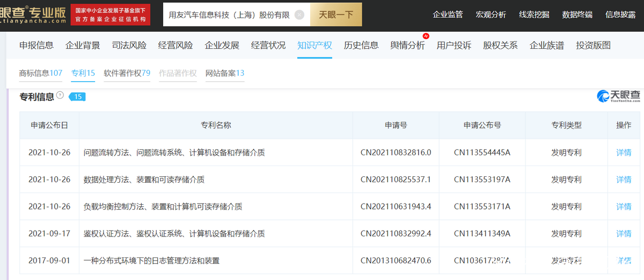Open the 经营风险 tab
Screen dimensions: 644x280
(x=175, y=46)
